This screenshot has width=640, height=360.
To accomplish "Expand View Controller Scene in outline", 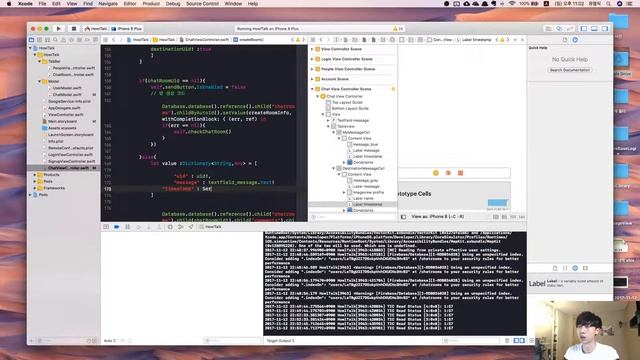I will click(312, 49).
